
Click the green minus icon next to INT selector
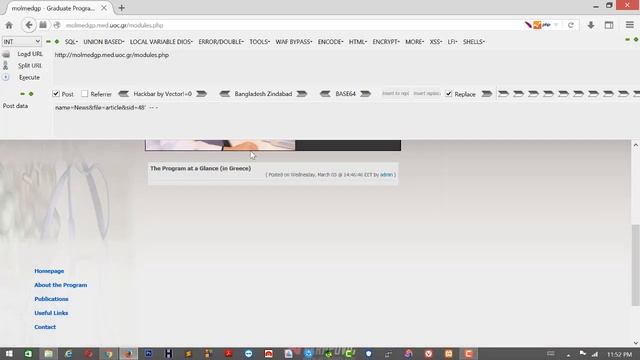pos(48,42)
